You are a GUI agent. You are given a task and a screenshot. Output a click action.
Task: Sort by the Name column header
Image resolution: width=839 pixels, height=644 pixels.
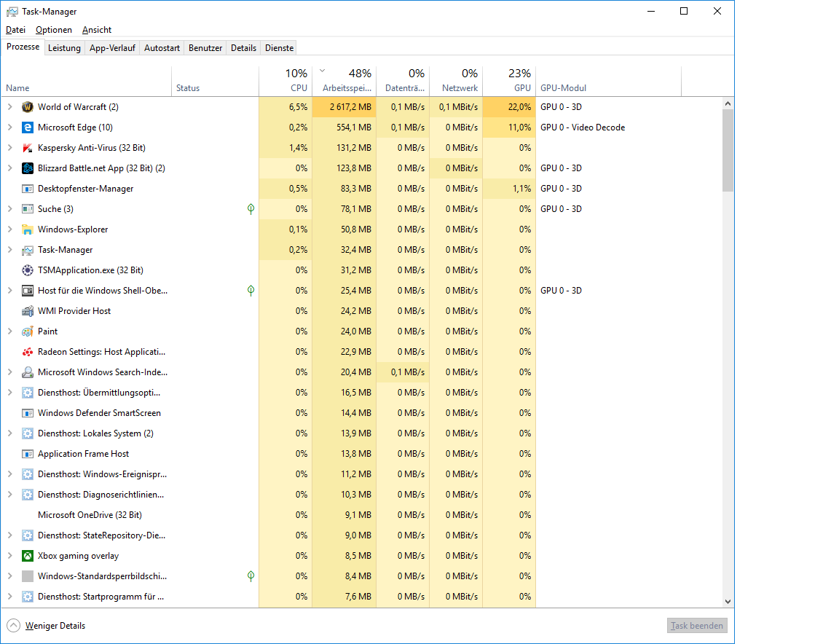pyautogui.click(x=86, y=81)
